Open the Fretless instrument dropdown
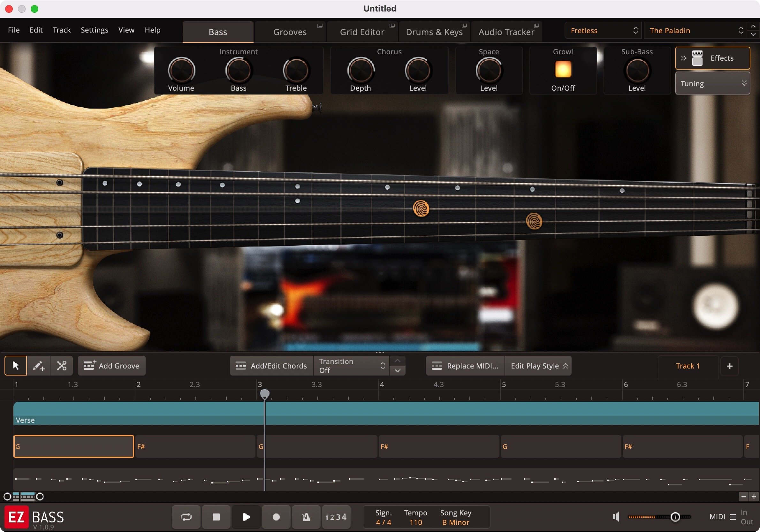 tap(603, 31)
